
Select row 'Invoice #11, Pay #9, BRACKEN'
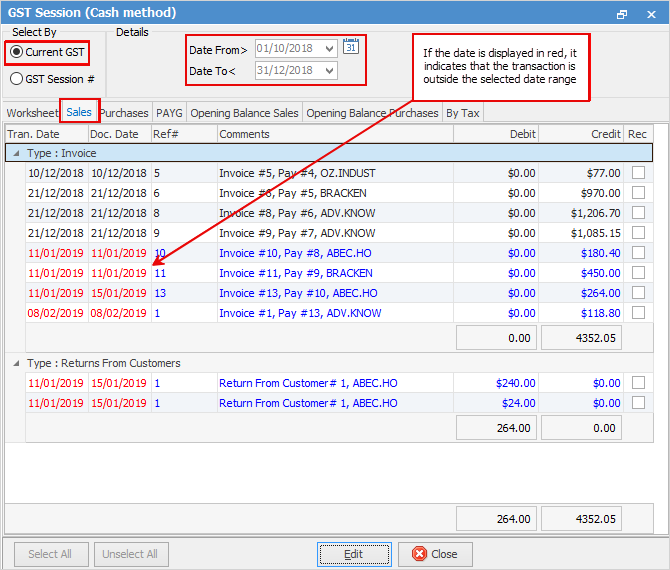pos(339,273)
